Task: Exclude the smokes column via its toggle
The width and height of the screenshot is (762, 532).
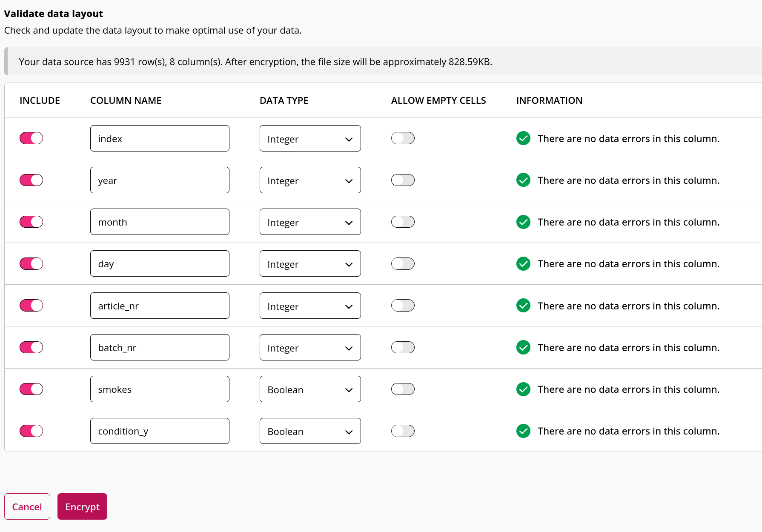Action: click(31, 389)
